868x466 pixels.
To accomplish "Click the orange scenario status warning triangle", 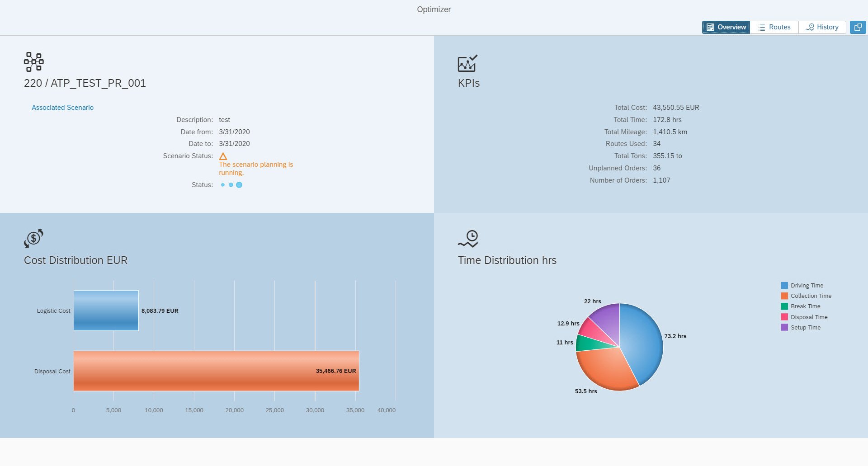I will [x=223, y=156].
